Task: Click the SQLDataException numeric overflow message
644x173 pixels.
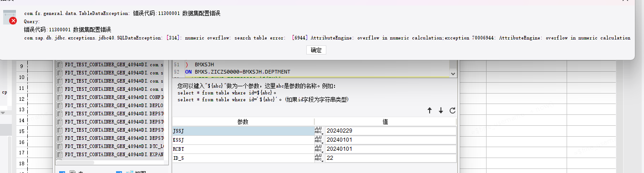Action: tap(327, 38)
